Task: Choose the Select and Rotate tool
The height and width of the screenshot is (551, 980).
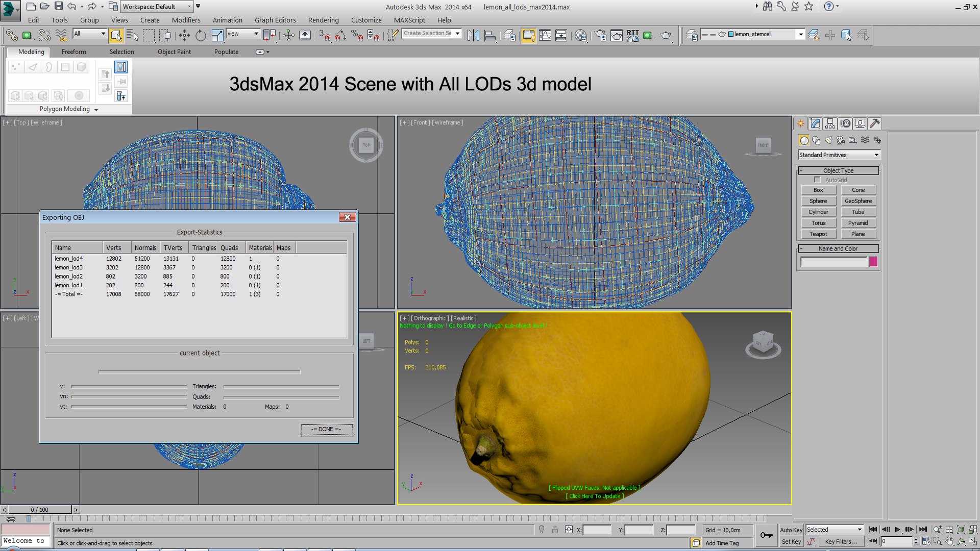Action: tap(201, 35)
